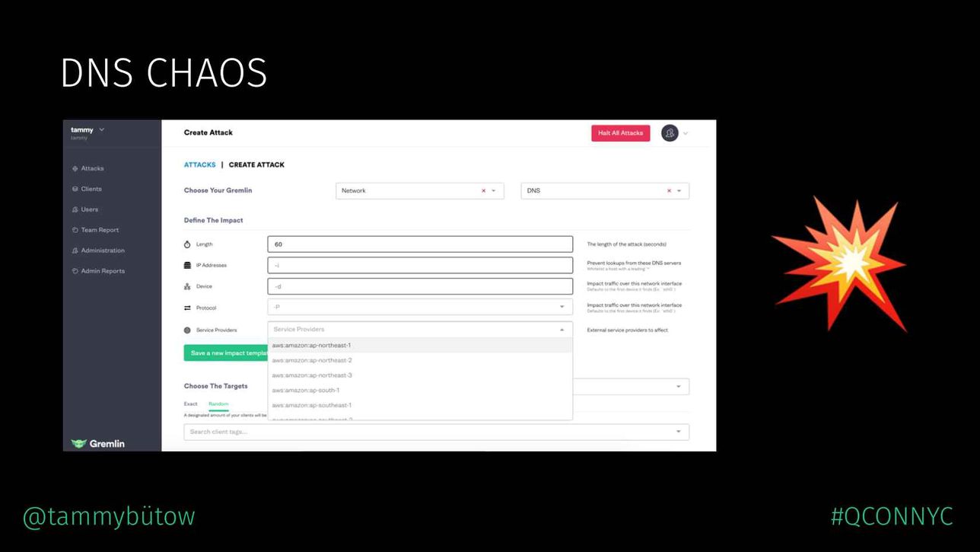
Task: Click the Admin Reports icon in sidebar
Action: 75,271
